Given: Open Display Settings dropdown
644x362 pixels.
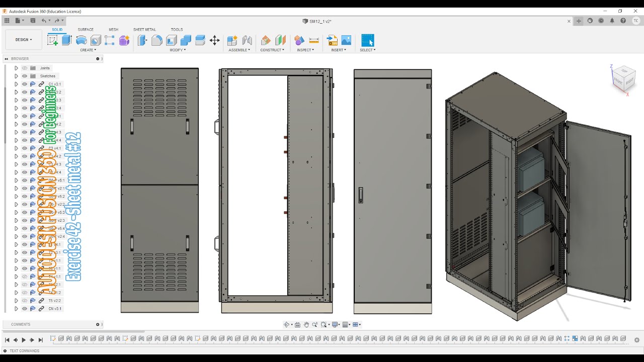Looking at the screenshot, I should pyautogui.click(x=336, y=325).
